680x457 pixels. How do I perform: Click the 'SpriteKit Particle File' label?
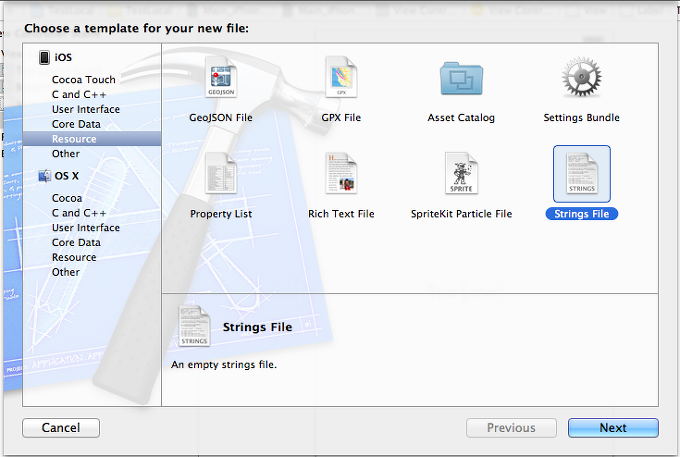click(461, 214)
